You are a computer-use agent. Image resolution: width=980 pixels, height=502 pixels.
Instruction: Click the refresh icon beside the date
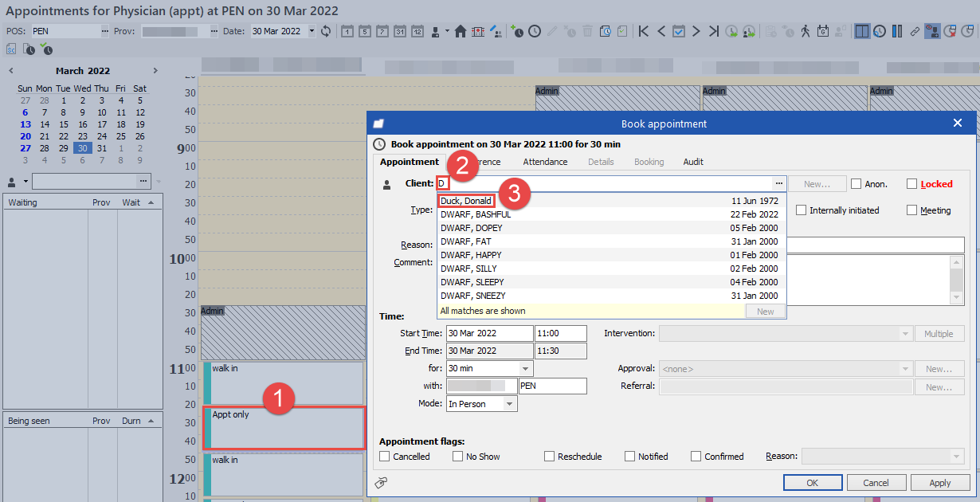326,31
